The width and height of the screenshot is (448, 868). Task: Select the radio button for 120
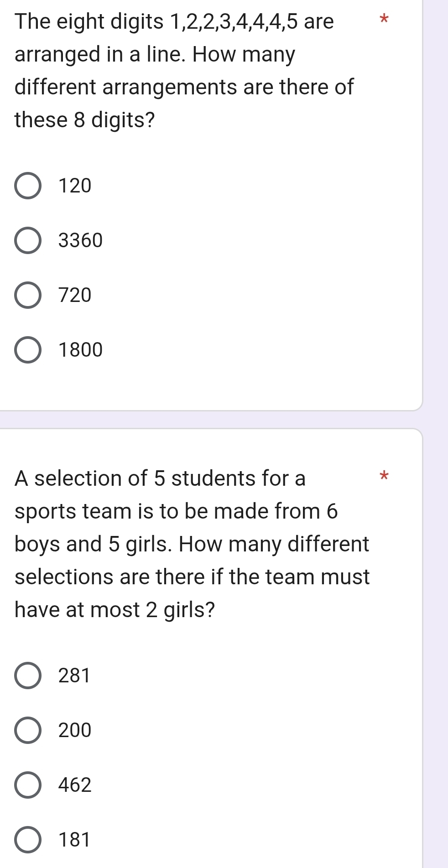[x=28, y=186]
